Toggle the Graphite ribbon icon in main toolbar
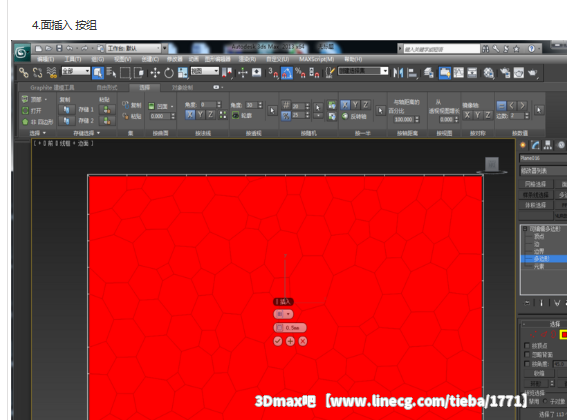 [445, 73]
